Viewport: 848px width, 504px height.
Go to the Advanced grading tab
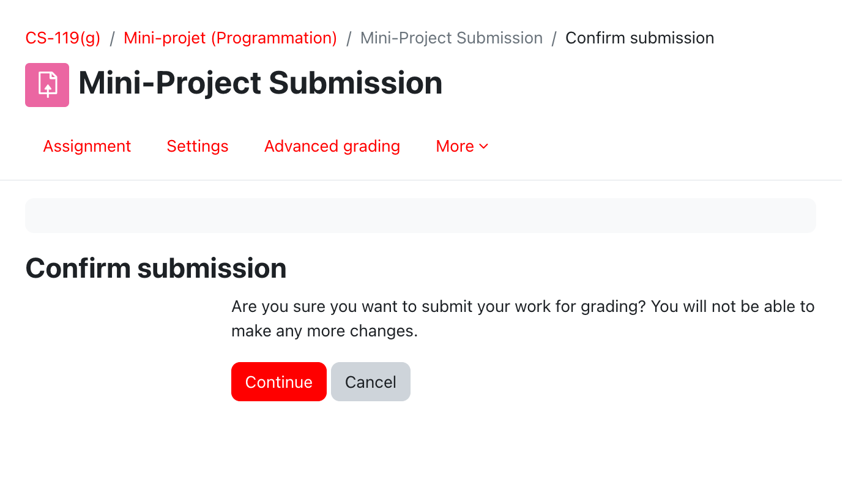[x=332, y=146]
